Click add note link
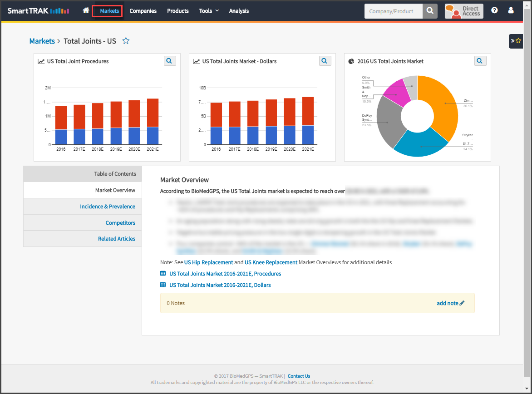Image resolution: width=532 pixels, height=394 pixels. (x=448, y=303)
